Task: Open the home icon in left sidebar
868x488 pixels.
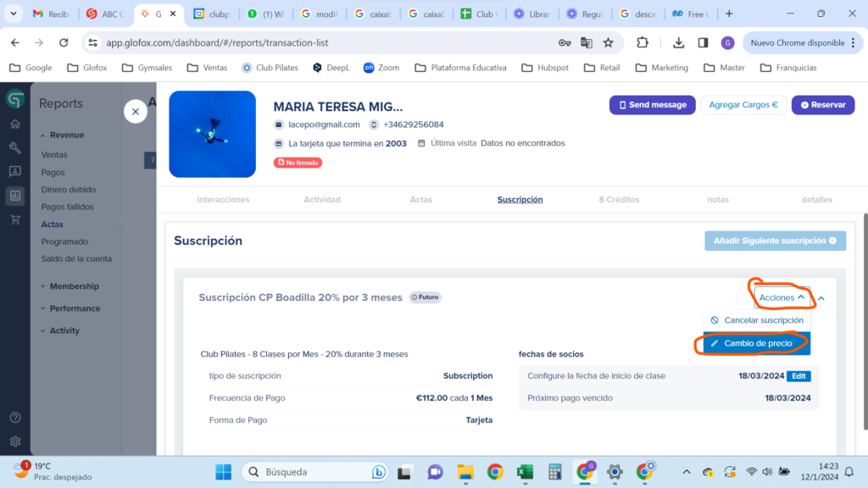Action: pos(14,125)
